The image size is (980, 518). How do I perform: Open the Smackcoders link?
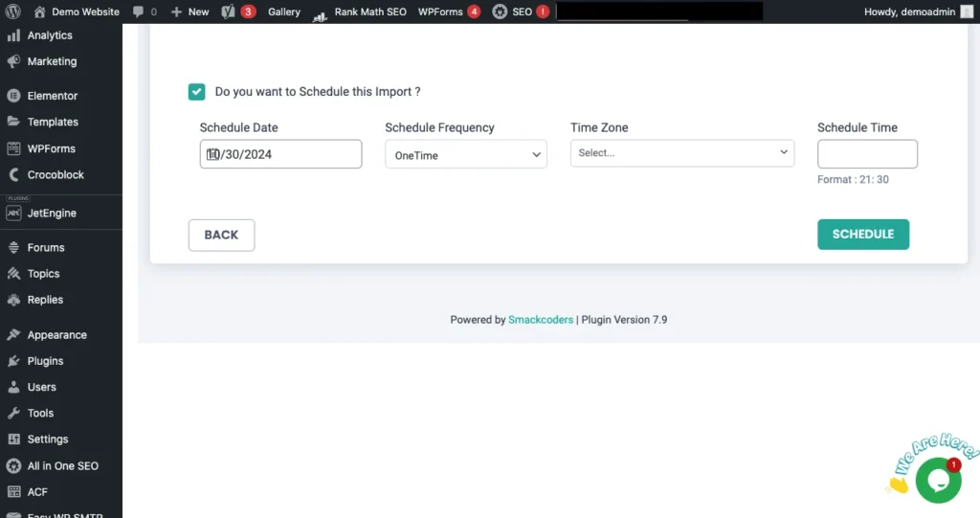pos(541,320)
